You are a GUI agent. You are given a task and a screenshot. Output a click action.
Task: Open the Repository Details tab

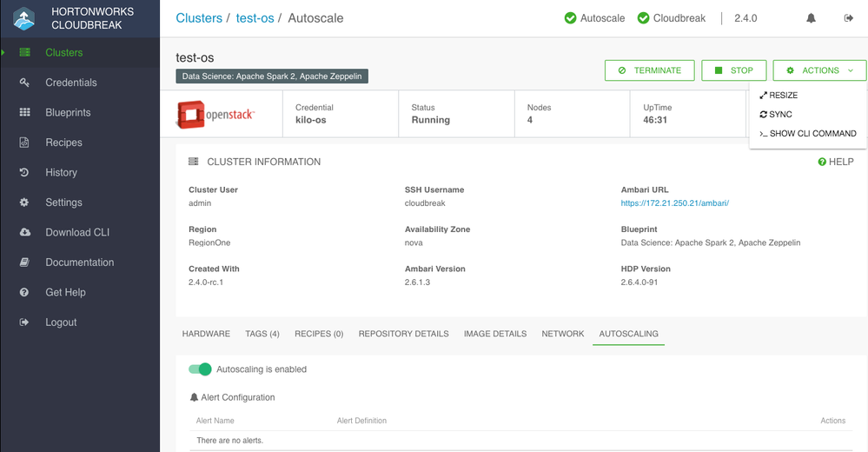403,334
